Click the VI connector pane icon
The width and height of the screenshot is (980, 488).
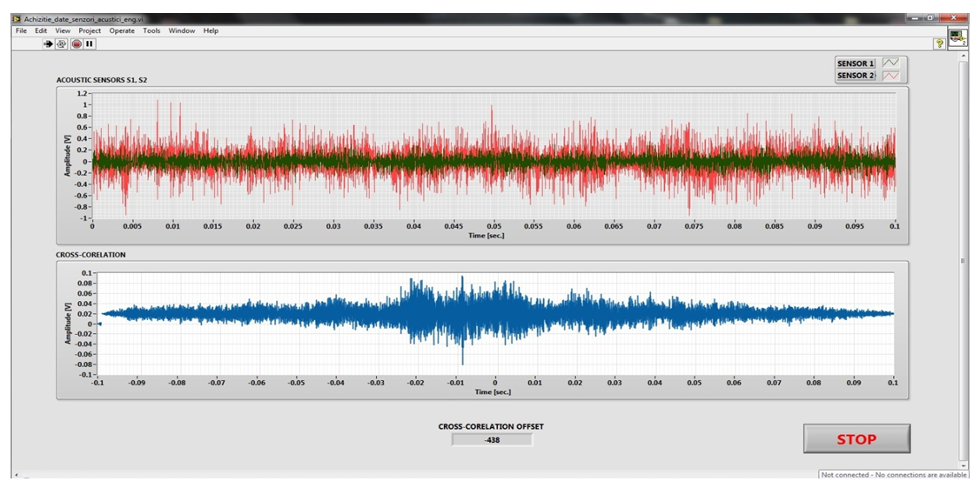[x=957, y=37]
